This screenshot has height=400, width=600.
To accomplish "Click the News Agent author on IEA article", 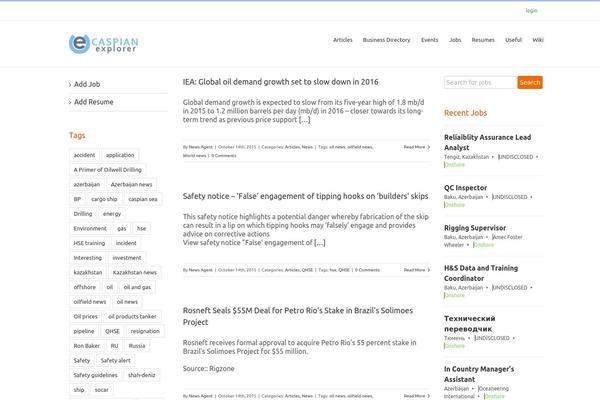I will click(201, 147).
